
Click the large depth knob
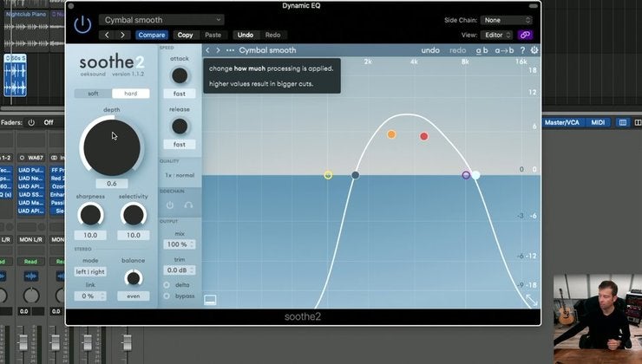pos(111,144)
